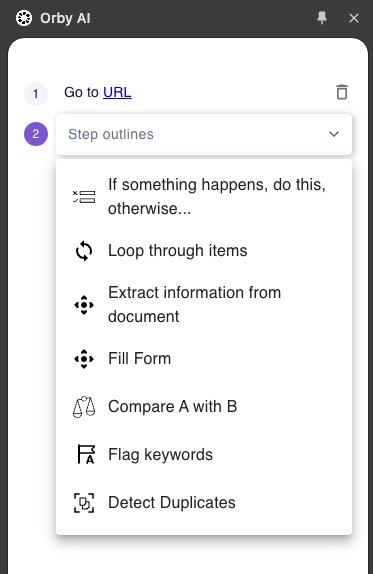The width and height of the screenshot is (373, 574).
Task: Click the step 1 number badge
Action: click(36, 94)
